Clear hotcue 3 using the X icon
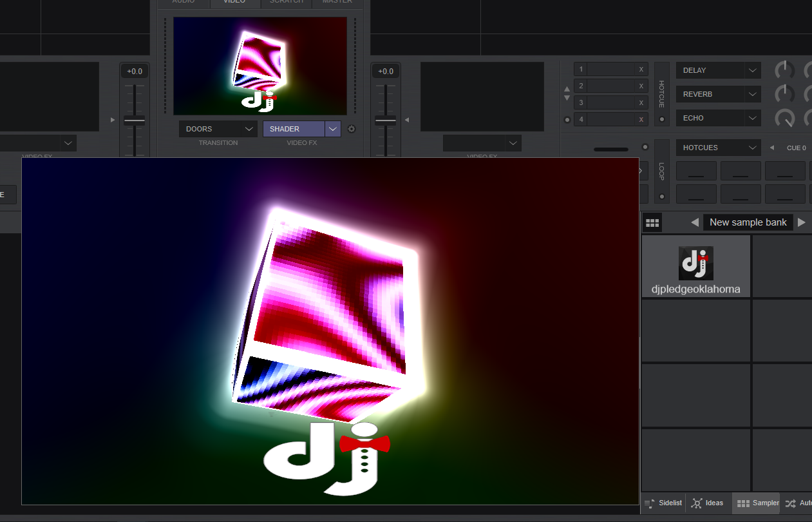Viewport: 812px width, 522px height. click(x=641, y=103)
